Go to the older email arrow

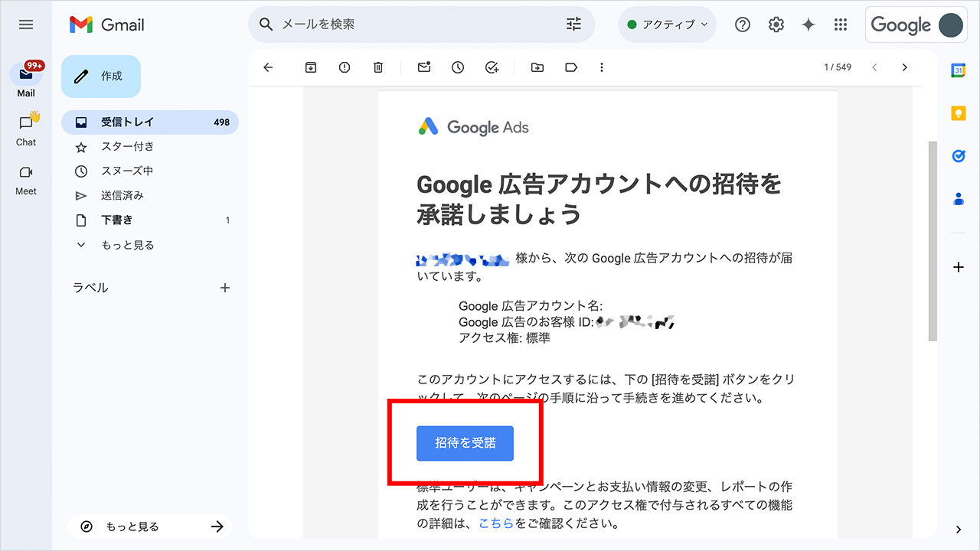[x=905, y=67]
